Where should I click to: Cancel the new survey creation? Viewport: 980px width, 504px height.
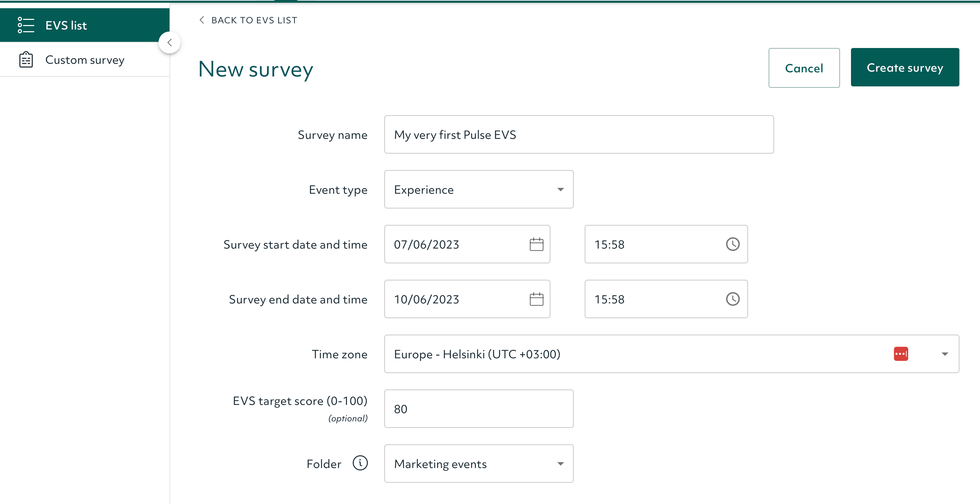coord(804,68)
